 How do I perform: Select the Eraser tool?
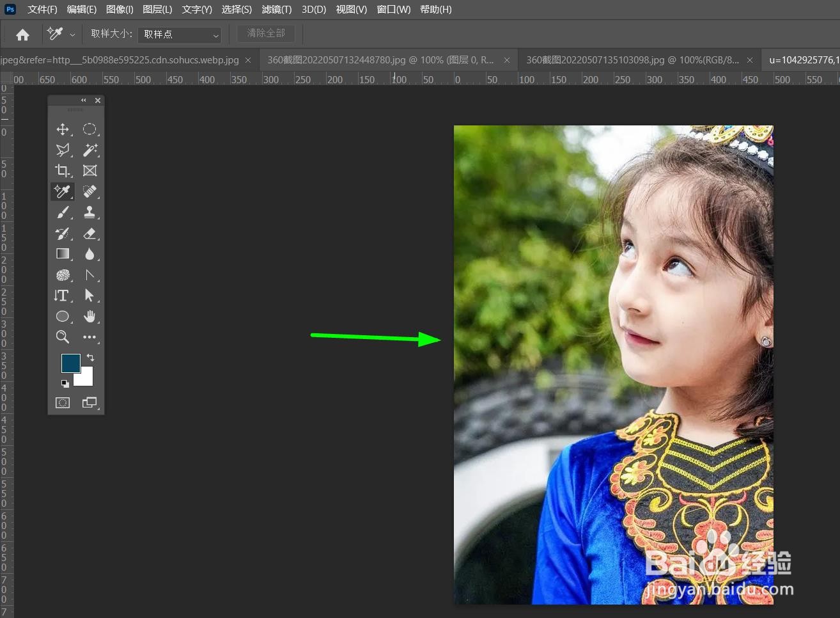(89, 234)
